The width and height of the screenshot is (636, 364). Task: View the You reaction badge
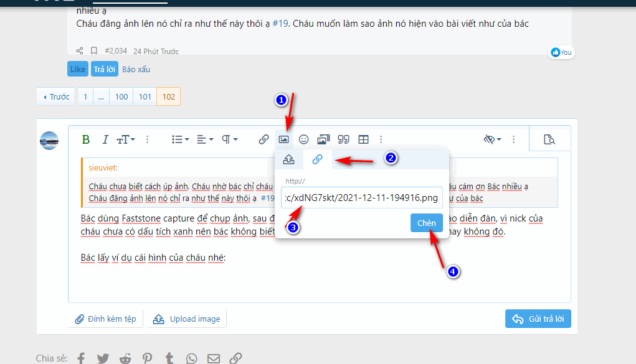coord(561,52)
